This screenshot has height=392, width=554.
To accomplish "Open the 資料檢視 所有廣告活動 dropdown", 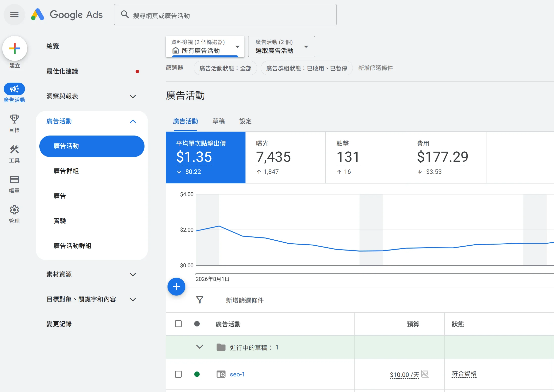I will pyautogui.click(x=205, y=46).
